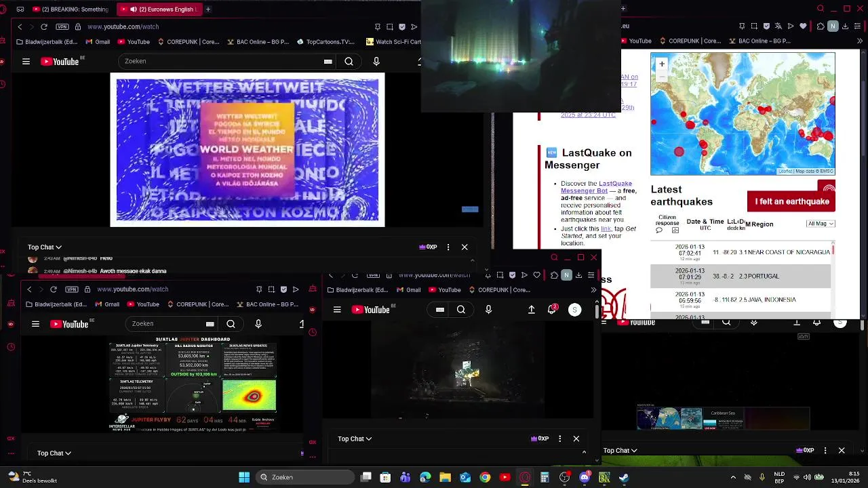Toggle VPN in the 3I/ATLAS window address bar
The height and width of the screenshot is (488, 868).
pos(72,289)
